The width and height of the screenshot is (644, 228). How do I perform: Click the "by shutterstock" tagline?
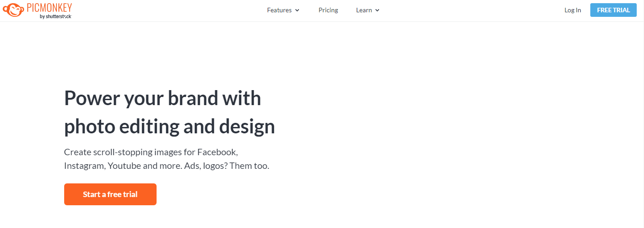pyautogui.click(x=56, y=16)
